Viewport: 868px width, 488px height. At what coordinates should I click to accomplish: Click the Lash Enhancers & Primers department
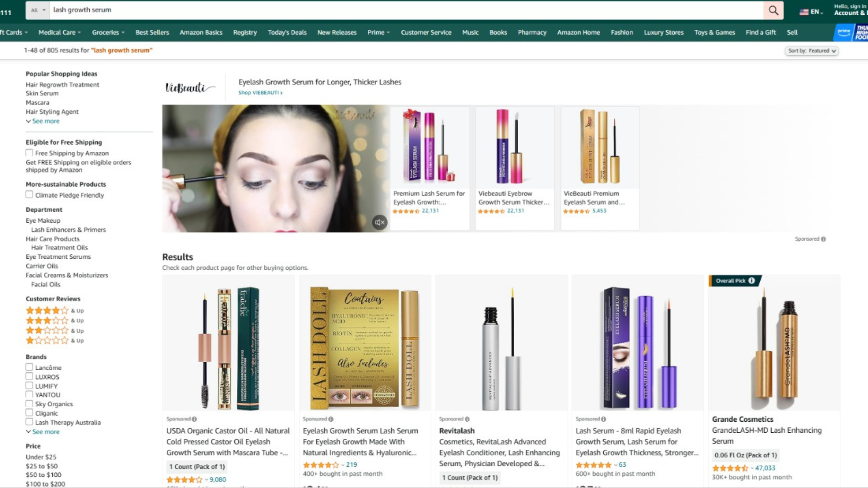point(68,230)
